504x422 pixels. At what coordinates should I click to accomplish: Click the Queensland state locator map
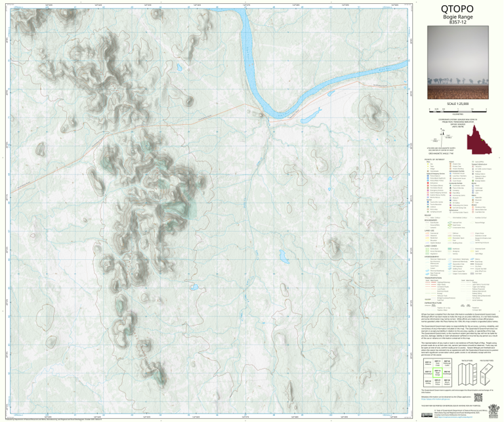tap(479, 140)
